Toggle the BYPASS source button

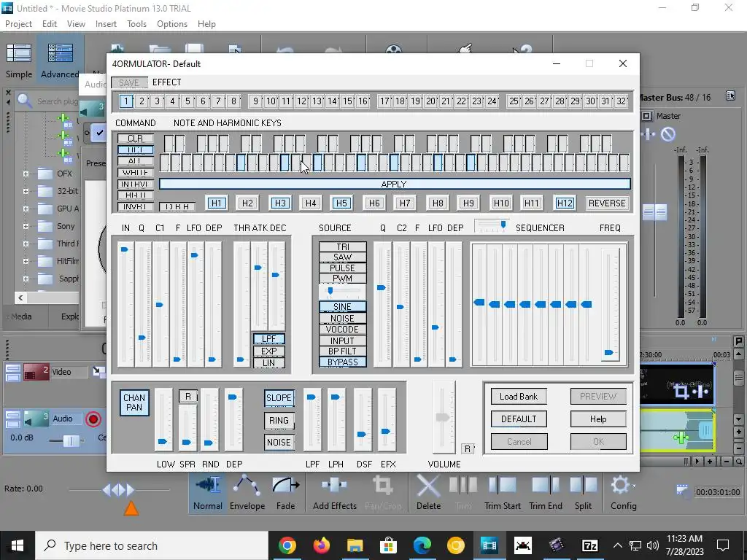[x=343, y=362]
